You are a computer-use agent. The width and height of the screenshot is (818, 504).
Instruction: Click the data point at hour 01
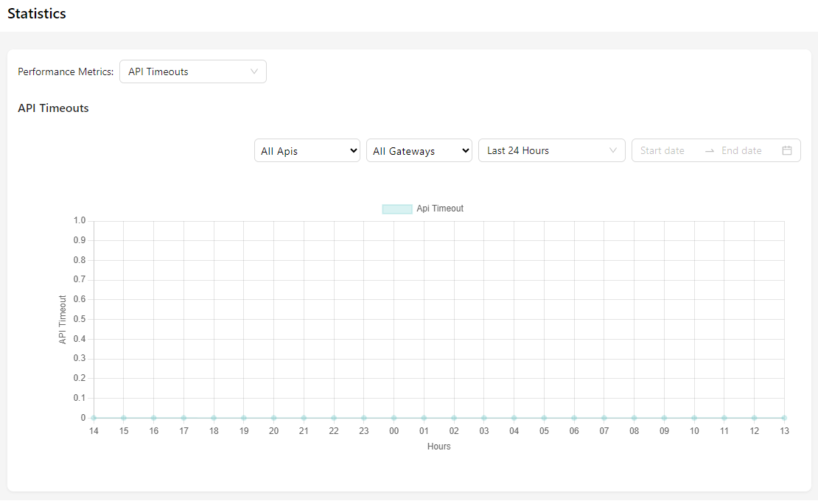[x=424, y=418]
